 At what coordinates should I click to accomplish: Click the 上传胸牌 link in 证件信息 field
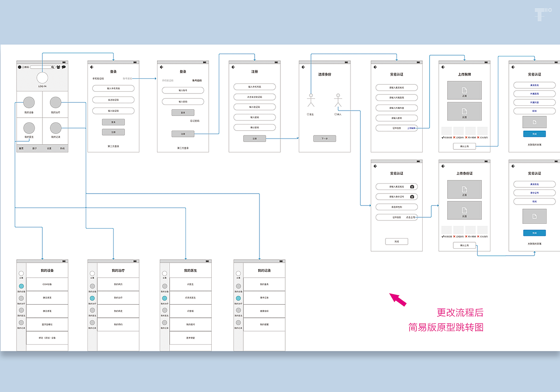click(x=412, y=128)
